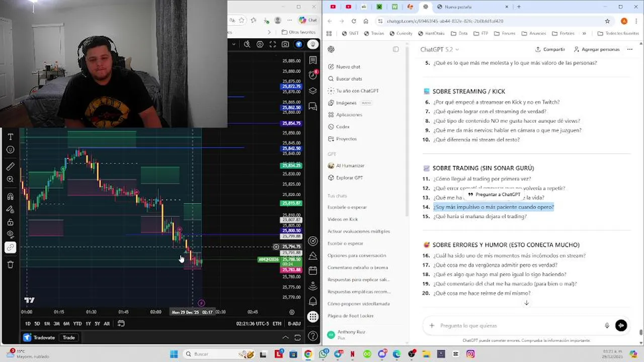Click the blue publish arrow icon
Screen dimensions: 644x362
coord(299,44)
